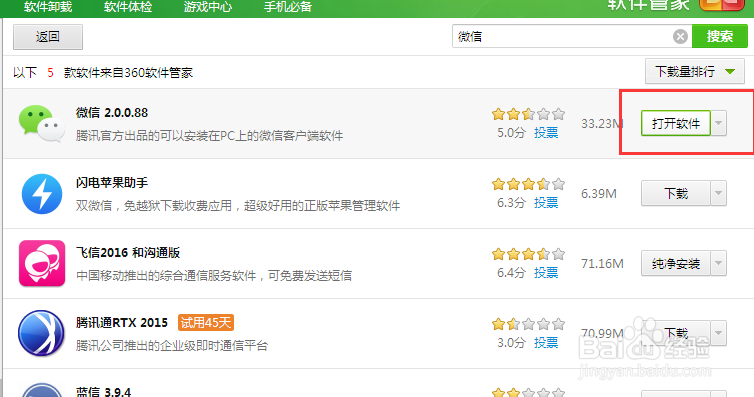This screenshot has width=754, height=397.
Task: Vote for 腾讯通RTX 2015 via 投票 link
Action: tap(546, 343)
